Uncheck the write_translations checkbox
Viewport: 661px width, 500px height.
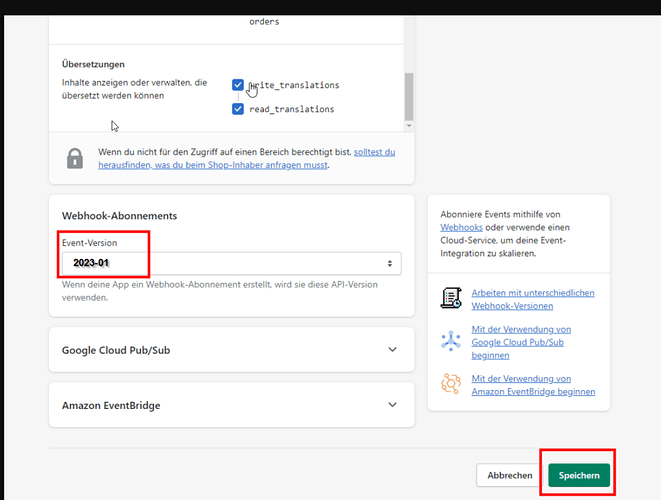point(238,85)
